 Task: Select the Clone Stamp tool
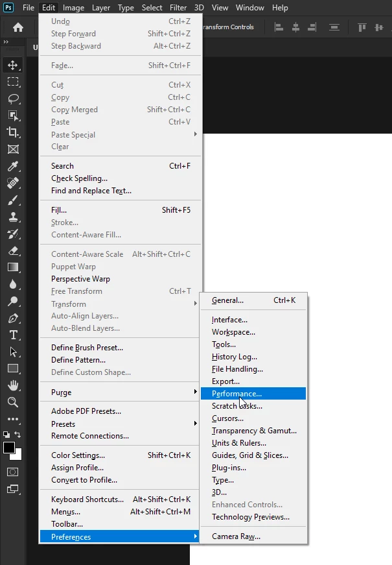[x=13, y=217]
